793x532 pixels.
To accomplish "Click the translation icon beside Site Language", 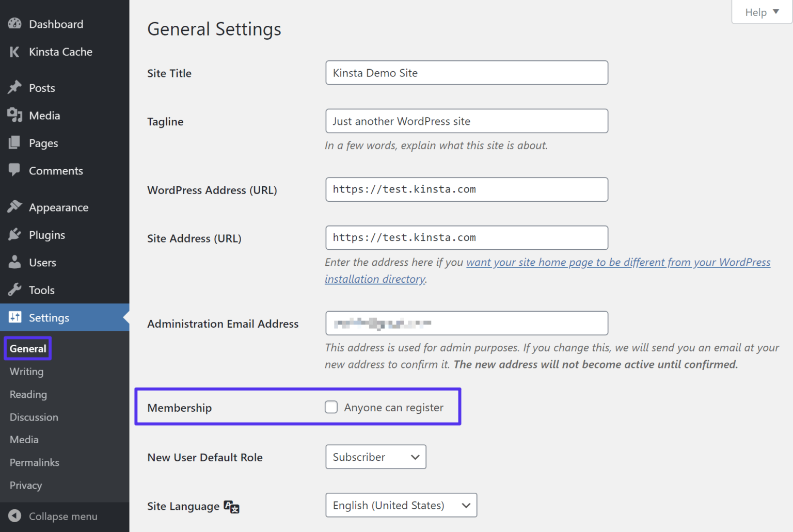I will [x=231, y=507].
